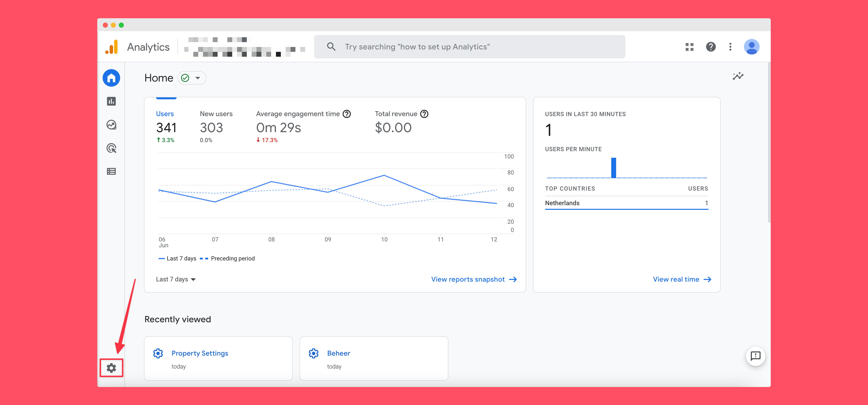Click the View reports snapshot arrow

coord(513,280)
